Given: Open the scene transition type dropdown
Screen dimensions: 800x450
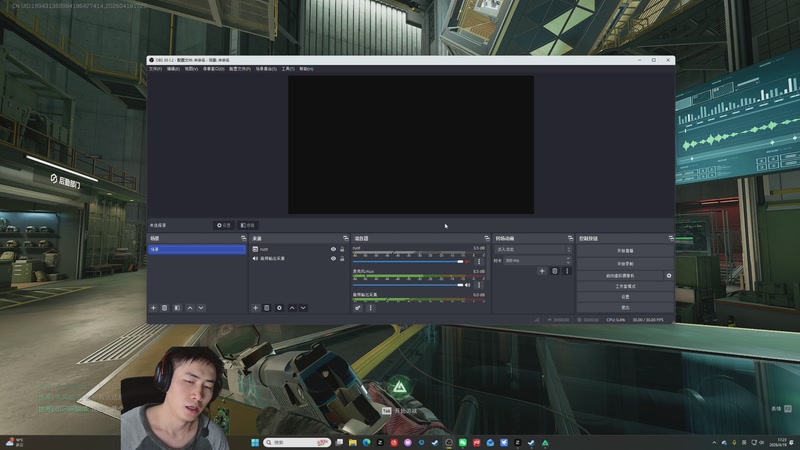Looking at the screenshot, I should 533,249.
